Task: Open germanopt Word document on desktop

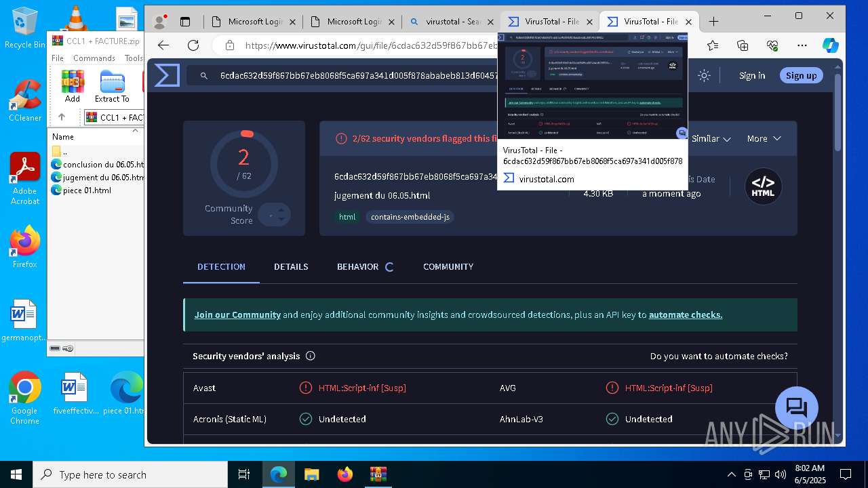Action: coord(24,321)
